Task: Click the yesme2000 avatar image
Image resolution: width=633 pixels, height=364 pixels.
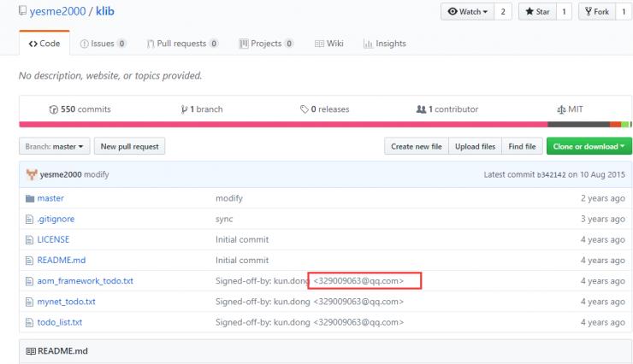Action: tap(32, 174)
